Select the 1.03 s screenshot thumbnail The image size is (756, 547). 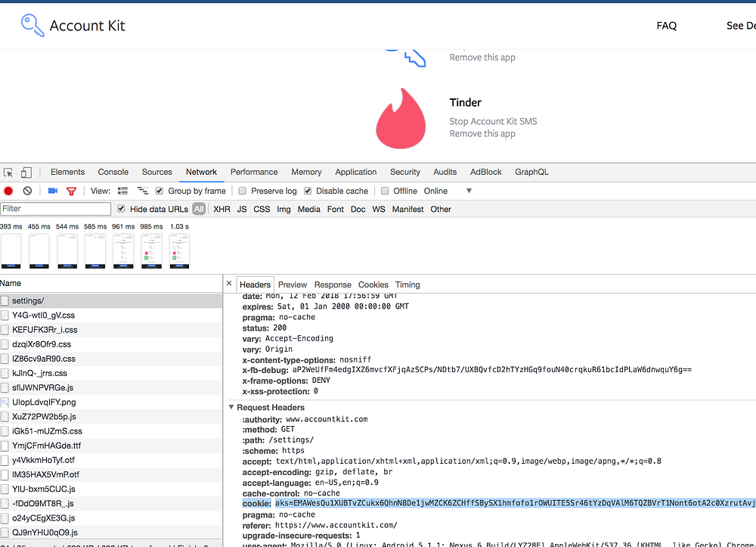179,251
